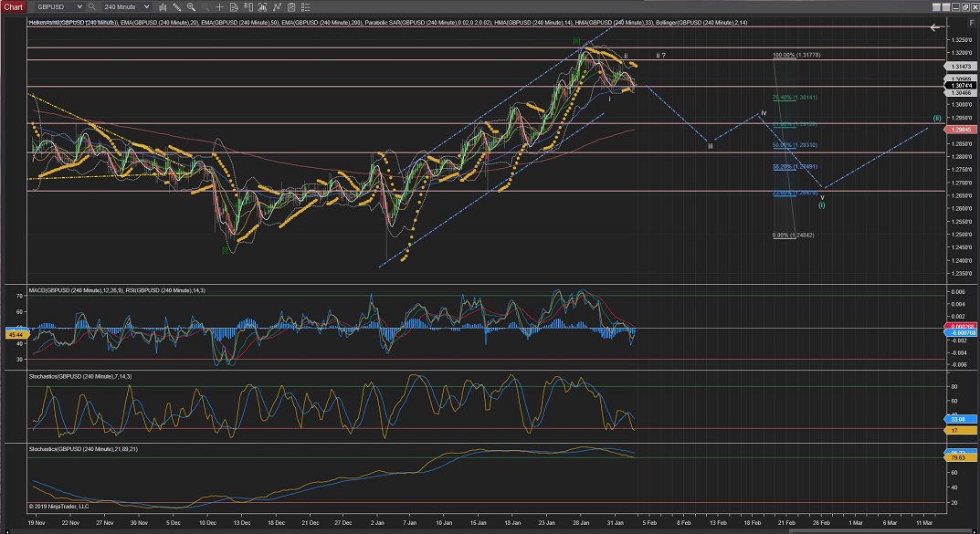The width and height of the screenshot is (980, 534).
Task: Open the GBPUSD instrument dropdown
Action: 58,7
